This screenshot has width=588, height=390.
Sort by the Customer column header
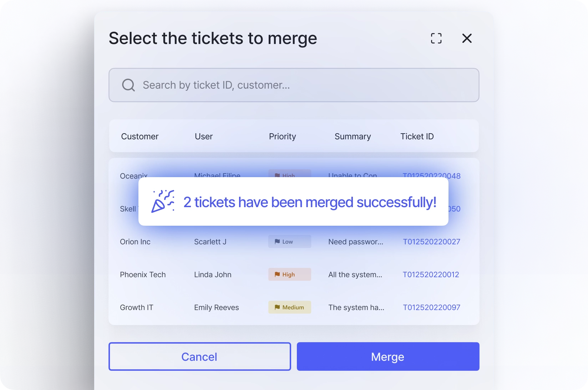click(140, 136)
